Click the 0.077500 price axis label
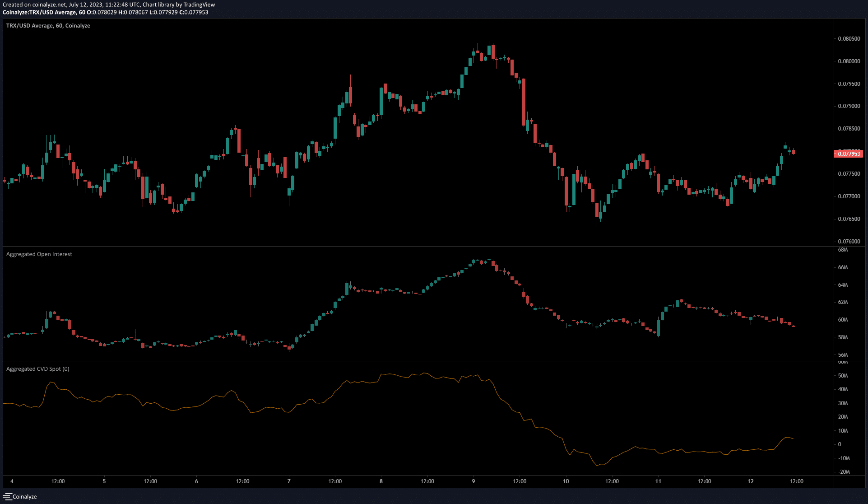Screen dimensions: 868x504 pos(849,174)
